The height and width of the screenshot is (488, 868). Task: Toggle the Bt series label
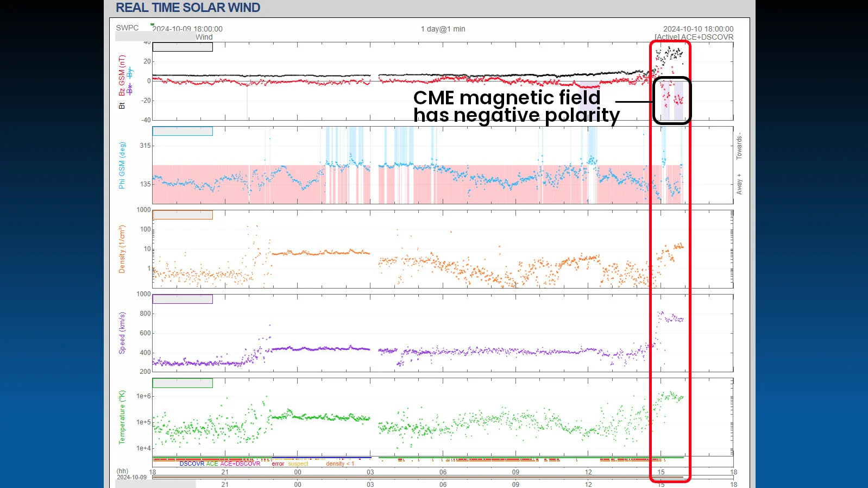point(122,105)
